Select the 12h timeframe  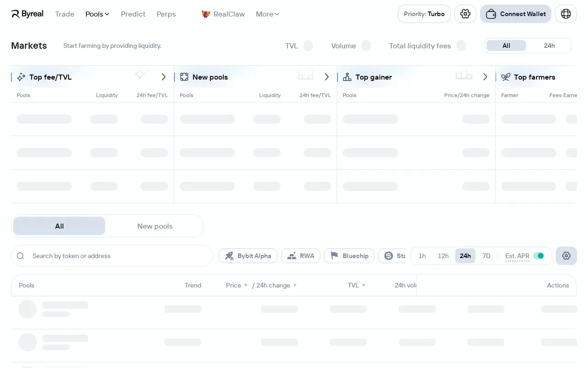point(443,256)
